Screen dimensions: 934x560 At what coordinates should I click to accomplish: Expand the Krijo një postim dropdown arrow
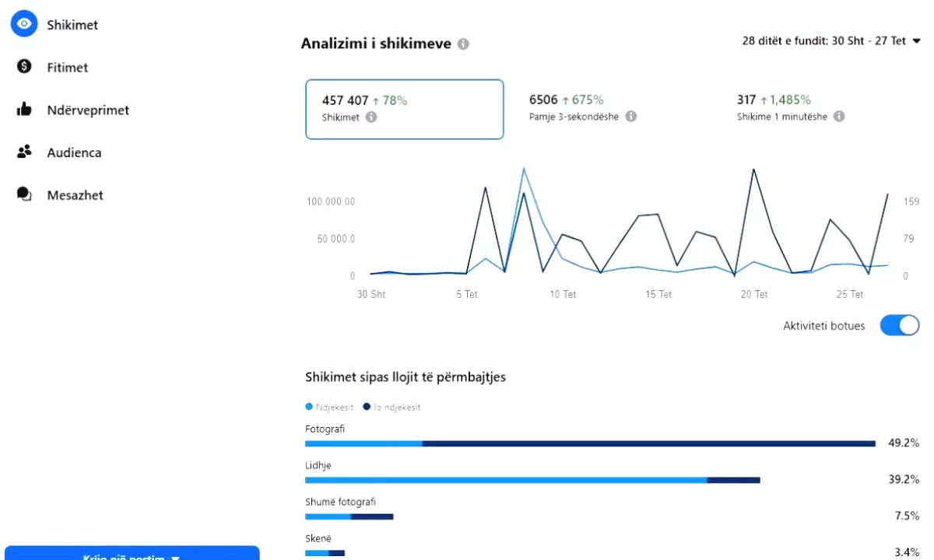pyautogui.click(x=175, y=557)
